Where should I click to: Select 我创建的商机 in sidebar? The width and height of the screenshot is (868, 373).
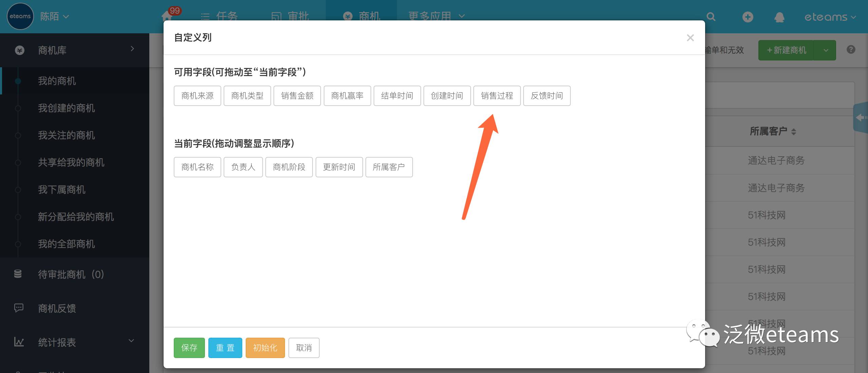66,108
